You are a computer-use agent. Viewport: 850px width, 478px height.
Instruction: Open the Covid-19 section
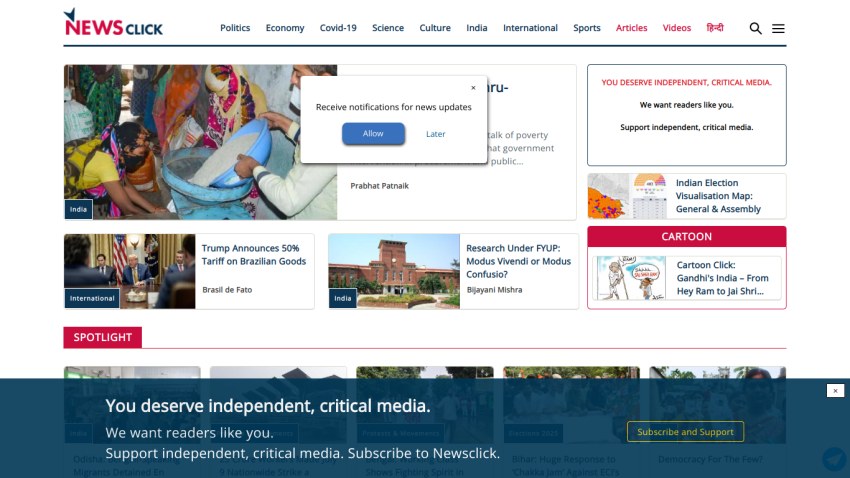338,28
